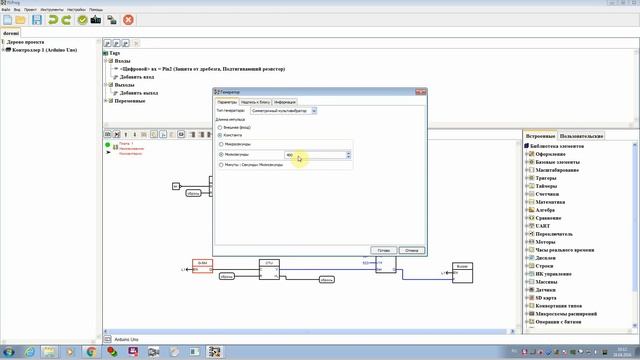Screen dimensions: 640x360
Task: Select 'SD карта' in element library
Action: [546, 298]
